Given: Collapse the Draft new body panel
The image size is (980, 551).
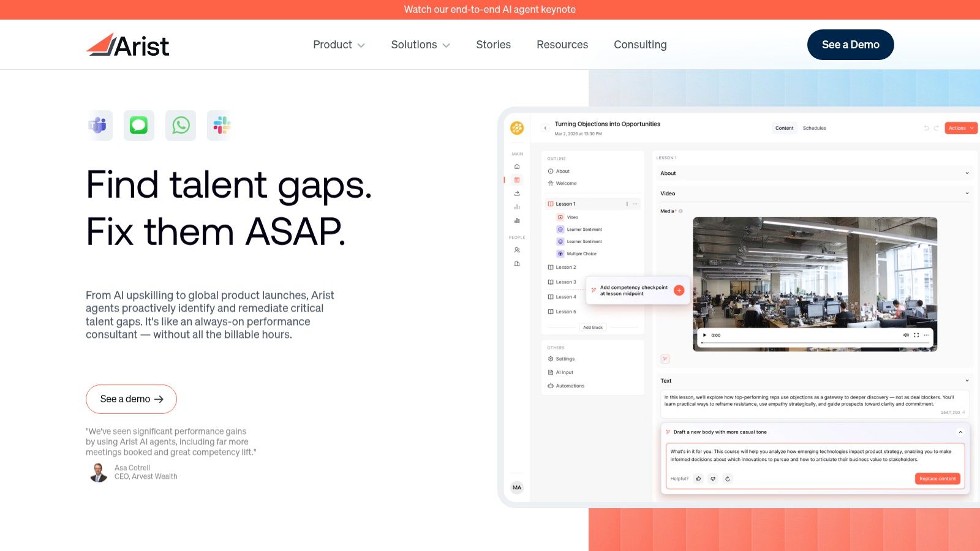Looking at the screenshot, I should click(960, 432).
